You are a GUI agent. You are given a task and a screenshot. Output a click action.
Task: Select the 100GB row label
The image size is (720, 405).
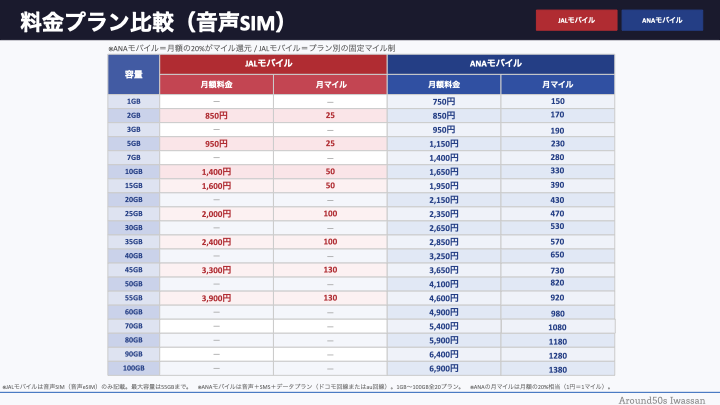pos(133,368)
